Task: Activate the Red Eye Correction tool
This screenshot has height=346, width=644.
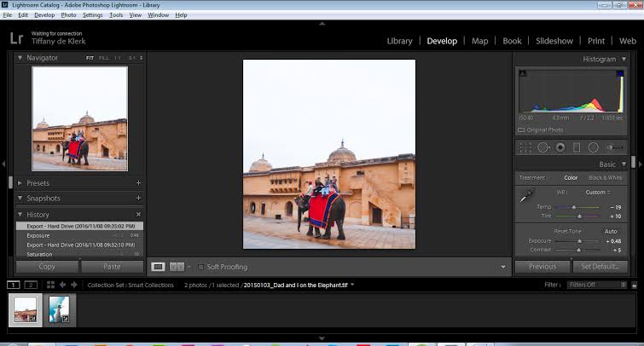Action: click(x=560, y=147)
